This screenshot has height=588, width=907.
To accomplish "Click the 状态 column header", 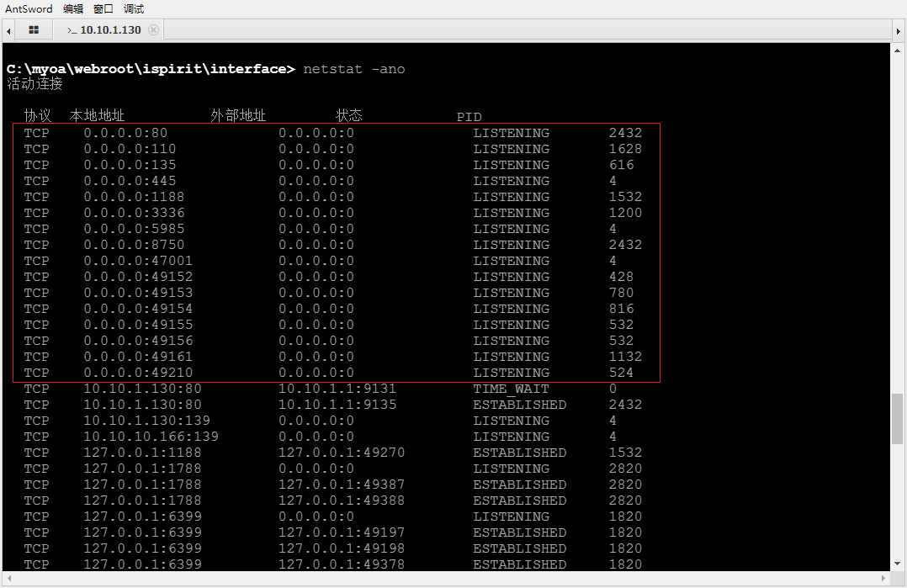I will [x=349, y=115].
